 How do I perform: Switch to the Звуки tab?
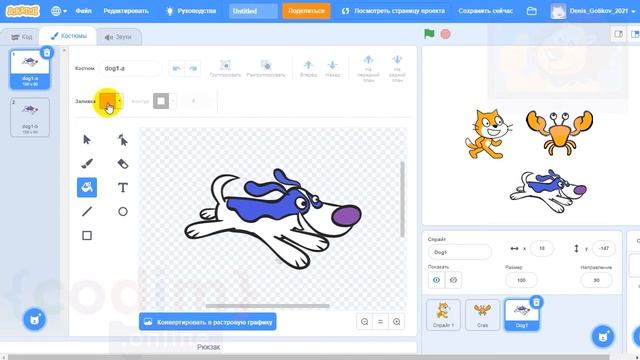118,37
